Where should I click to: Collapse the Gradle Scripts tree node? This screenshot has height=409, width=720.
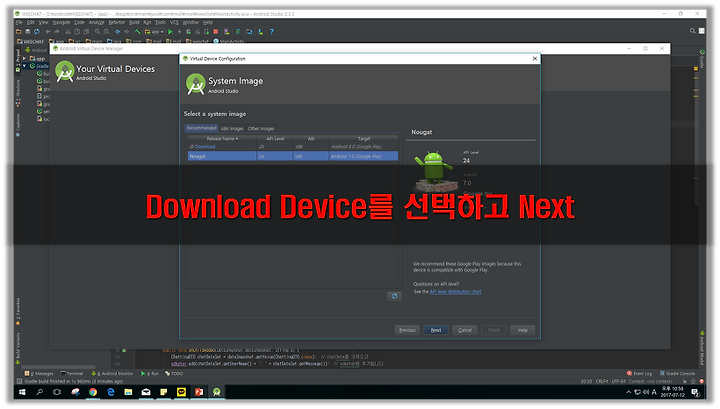click(25, 66)
